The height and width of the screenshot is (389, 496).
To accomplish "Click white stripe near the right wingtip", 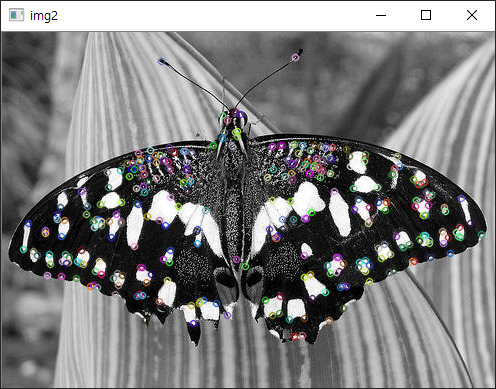I will coord(465,210).
